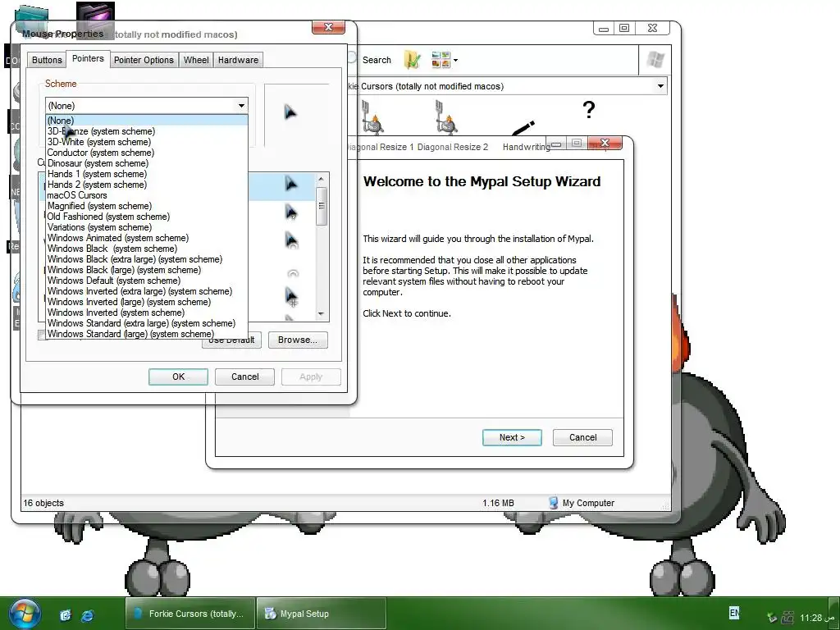Collapse the Scheme combo box arrow
The width and height of the screenshot is (840, 630).
pos(242,106)
